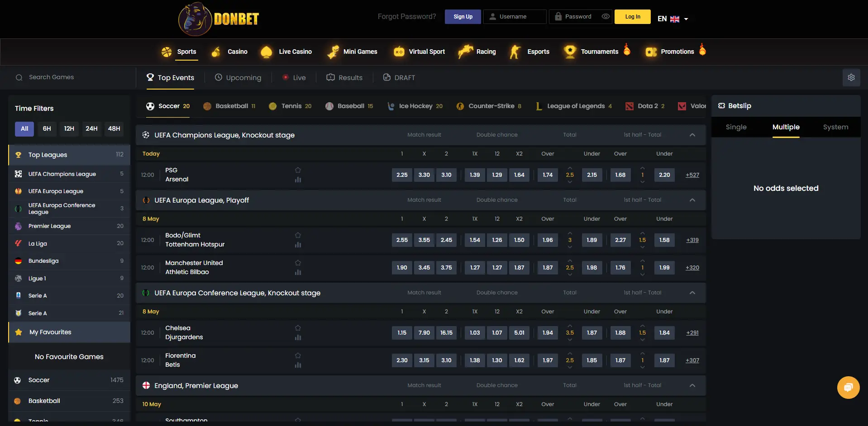The height and width of the screenshot is (426, 868).
Task: Select the 48H time filter
Action: [x=114, y=129]
